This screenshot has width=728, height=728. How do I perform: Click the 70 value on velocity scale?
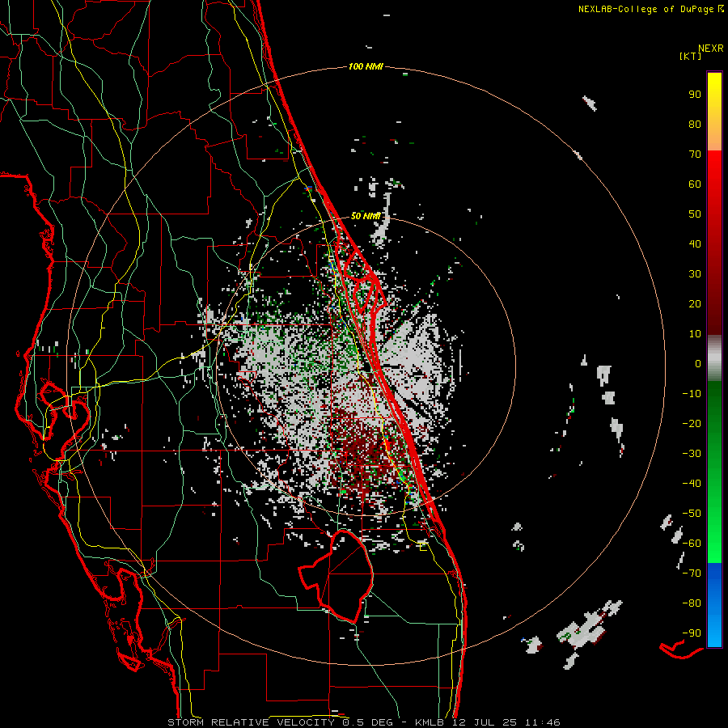coord(695,154)
